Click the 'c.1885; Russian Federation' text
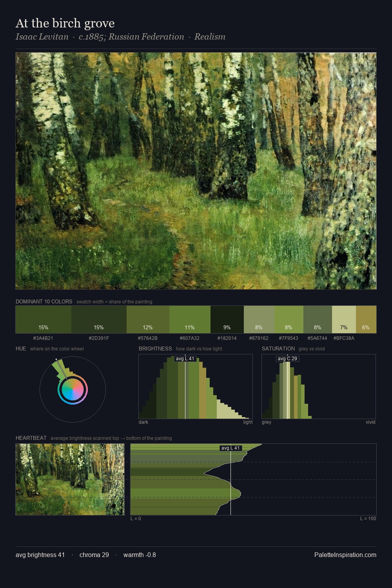Viewport: 392px width, 588px height. [x=131, y=37]
